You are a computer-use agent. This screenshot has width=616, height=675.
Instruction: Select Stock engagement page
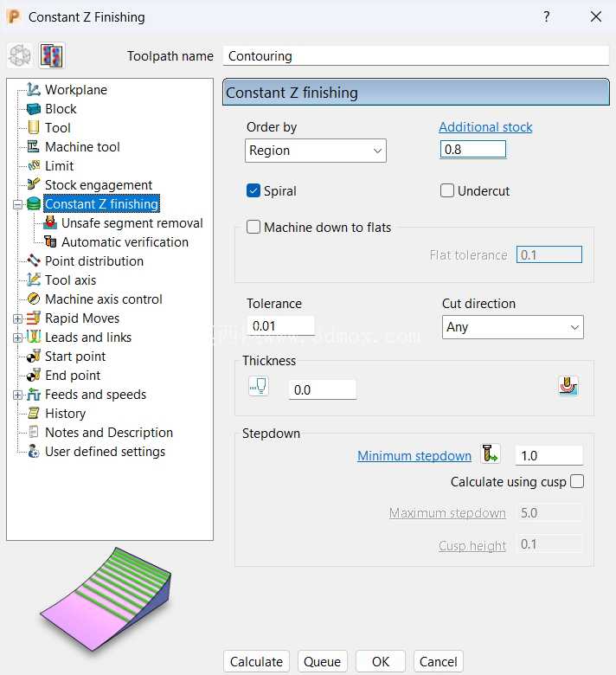coord(99,184)
